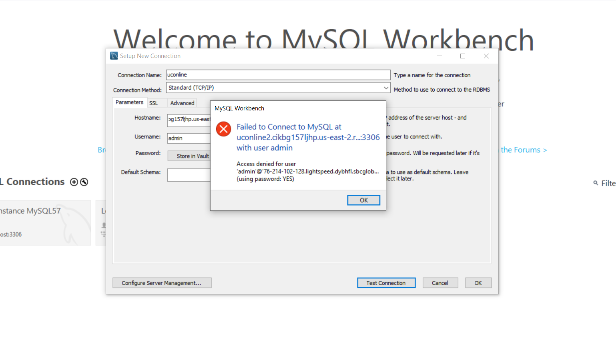This screenshot has width=616, height=364.
Task: Click the 'Access denied for user' message text
Action: 266,164
